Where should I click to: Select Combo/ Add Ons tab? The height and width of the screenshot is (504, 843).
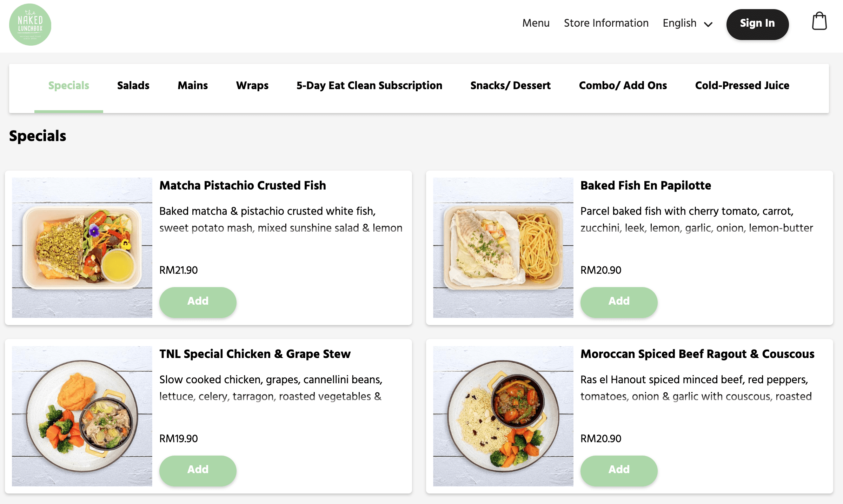pos(623,86)
